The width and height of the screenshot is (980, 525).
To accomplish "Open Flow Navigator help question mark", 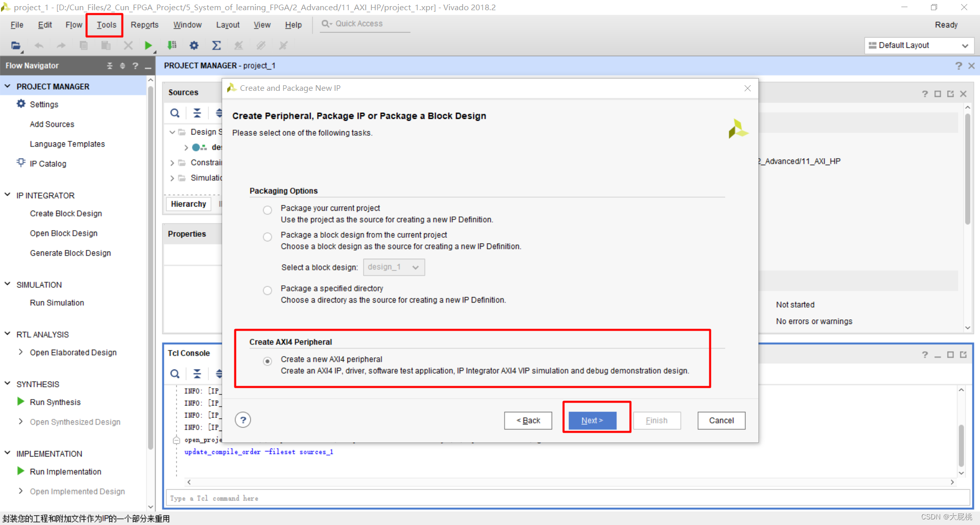I will click(x=135, y=66).
